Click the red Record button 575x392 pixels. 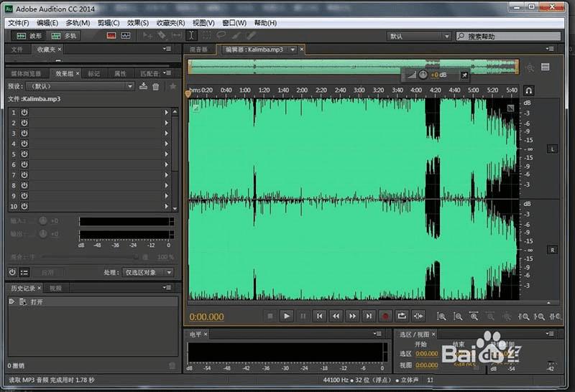point(385,316)
